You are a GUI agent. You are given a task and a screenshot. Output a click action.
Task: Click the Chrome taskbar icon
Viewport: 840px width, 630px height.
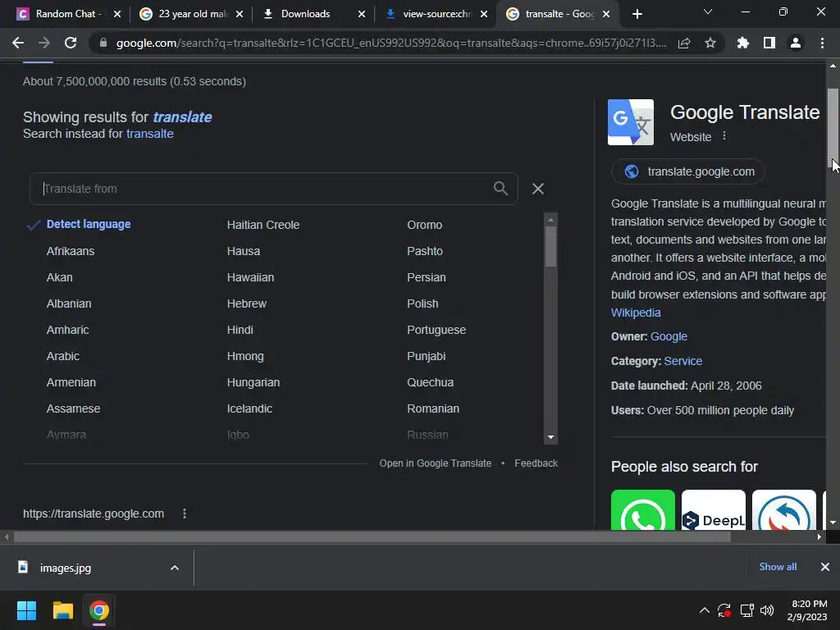click(99, 610)
